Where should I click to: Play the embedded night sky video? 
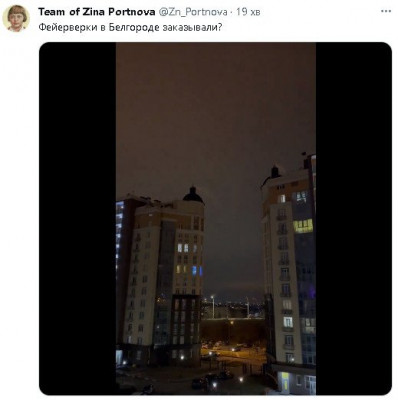[216, 219]
